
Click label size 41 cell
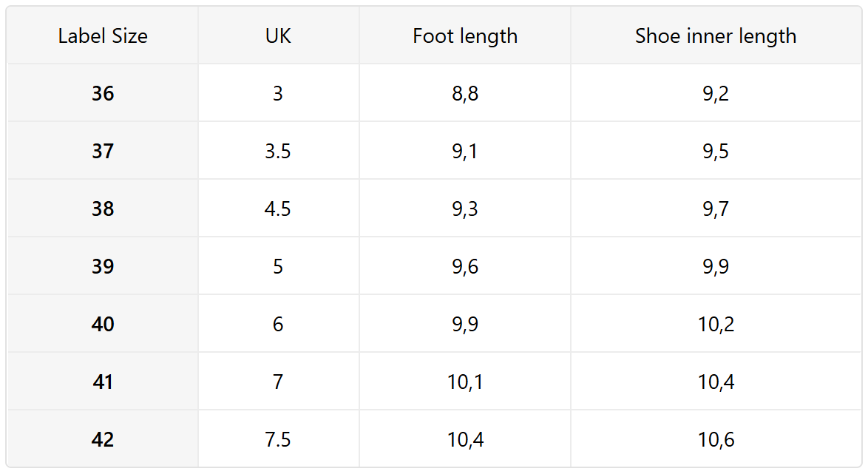[x=103, y=382]
